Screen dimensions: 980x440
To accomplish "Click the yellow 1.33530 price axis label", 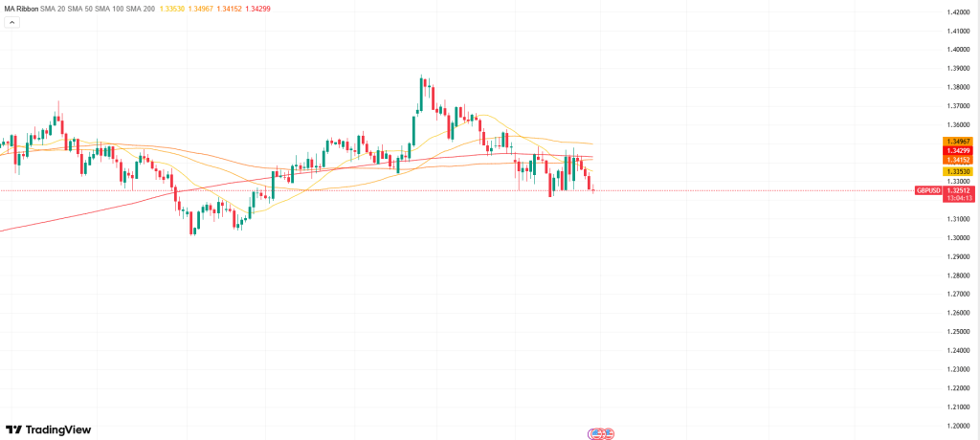I will [x=959, y=171].
